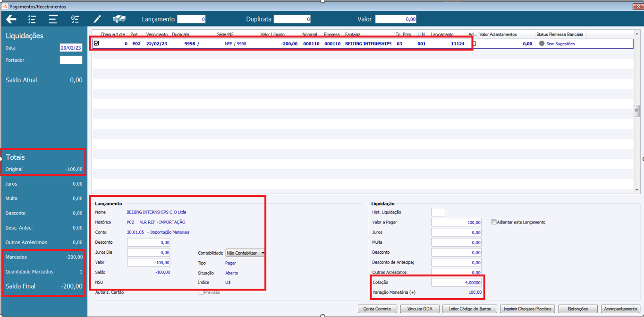Click the Data field showing 20/02/23
This screenshot has height=317, width=644.
[x=71, y=48]
